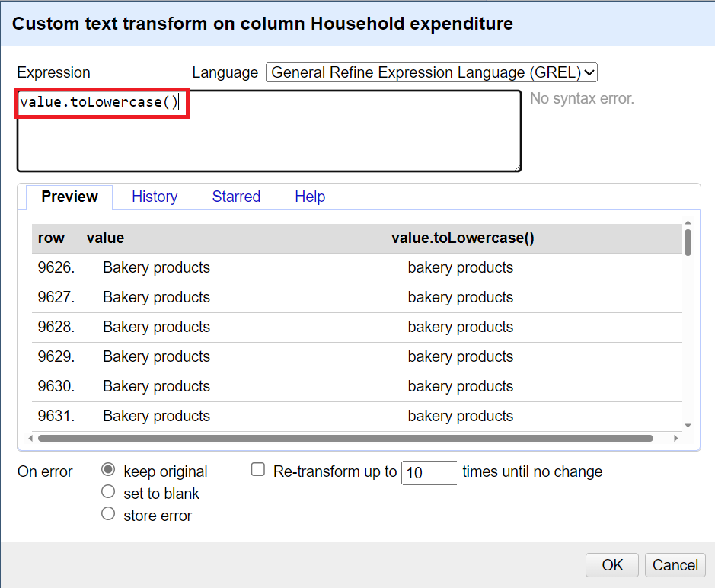
Task: Confirm the transform with OK
Action: 611,564
